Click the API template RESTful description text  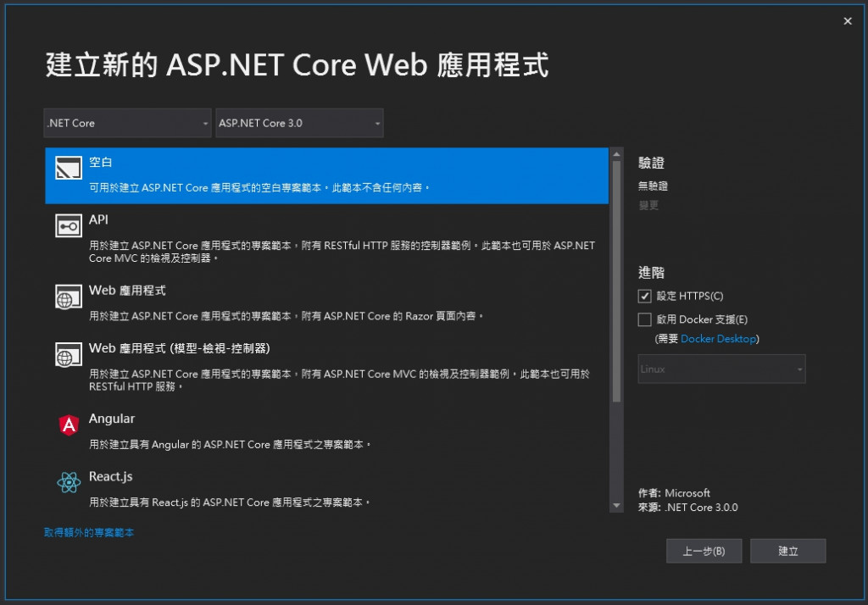coord(342,252)
